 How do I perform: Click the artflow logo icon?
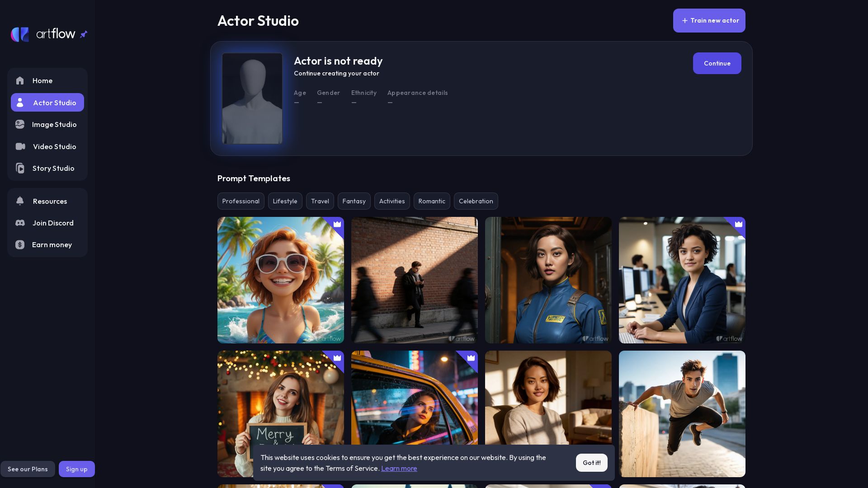(20, 34)
